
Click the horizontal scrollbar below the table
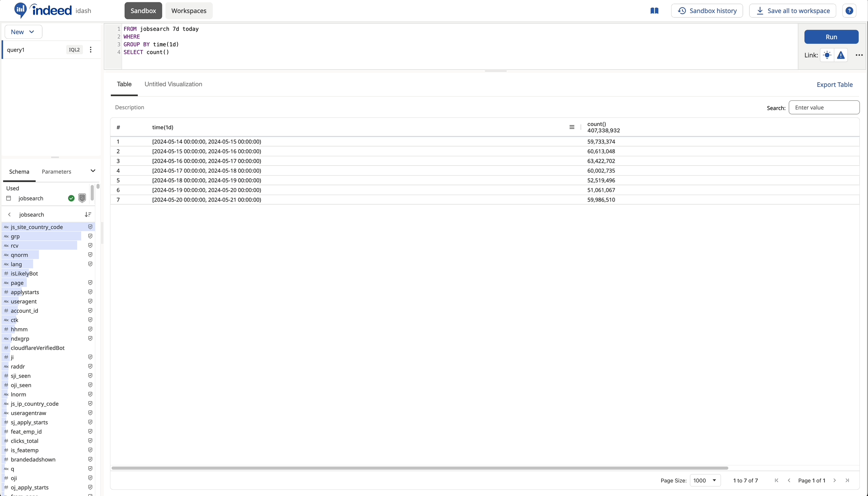pos(419,468)
